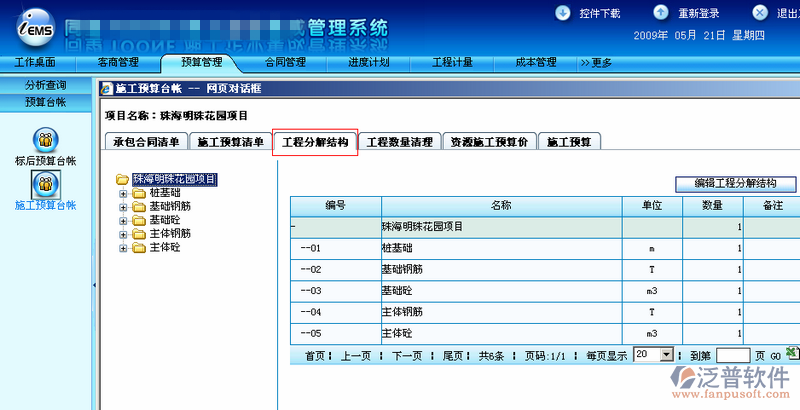Select 珠海明珠花园项目 root tree folder
Image resolution: width=800 pixels, height=410 pixels.
(174, 179)
